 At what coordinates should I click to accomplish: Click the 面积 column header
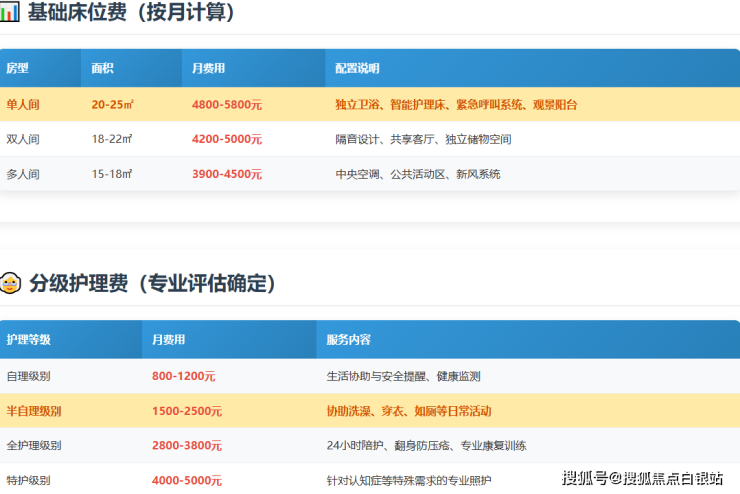click(102, 69)
